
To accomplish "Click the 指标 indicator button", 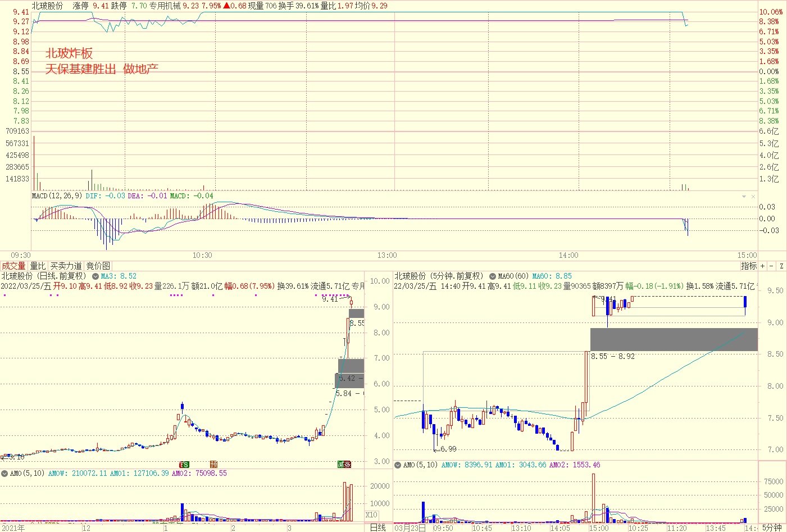I will click(x=749, y=266).
